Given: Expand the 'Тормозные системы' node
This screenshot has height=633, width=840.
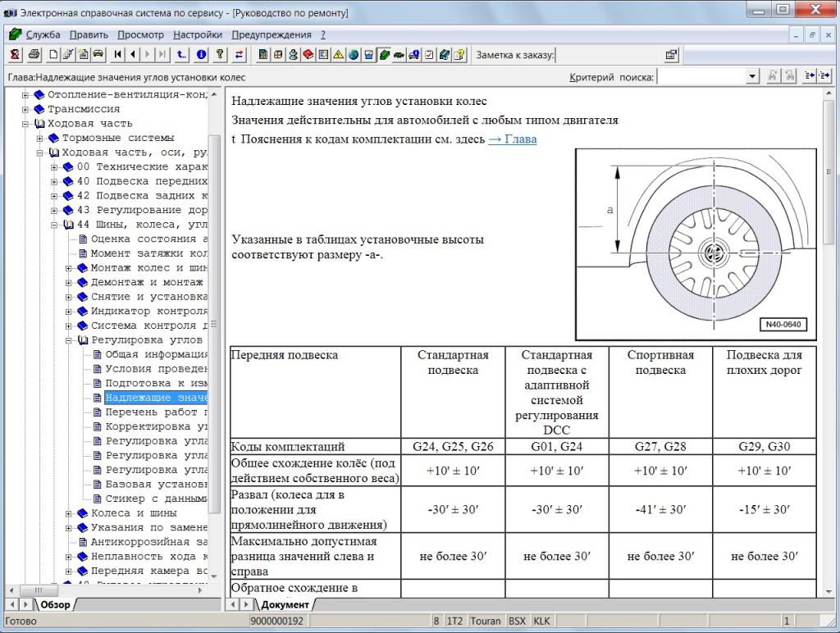Looking at the screenshot, I should click(x=39, y=139).
